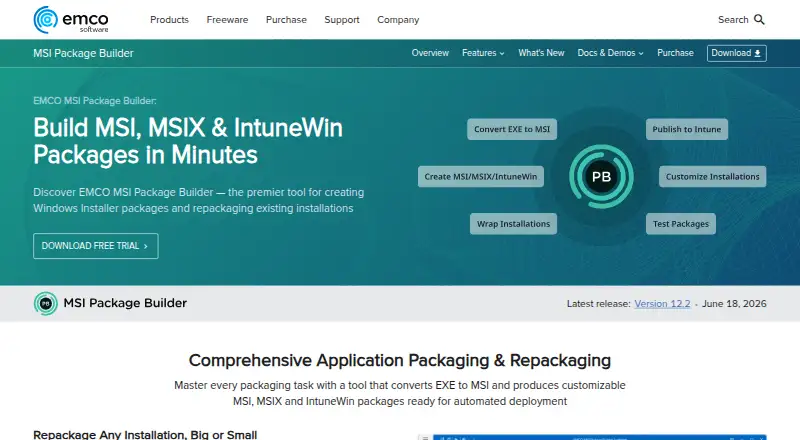800x440 pixels.
Task: Click the Repackage Any Installation, Big or Small heading
Action: click(x=145, y=435)
